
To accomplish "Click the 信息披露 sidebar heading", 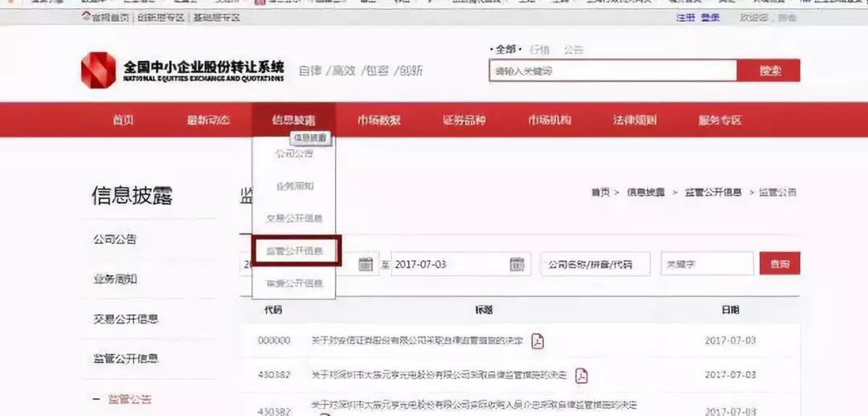I will 132,196.
